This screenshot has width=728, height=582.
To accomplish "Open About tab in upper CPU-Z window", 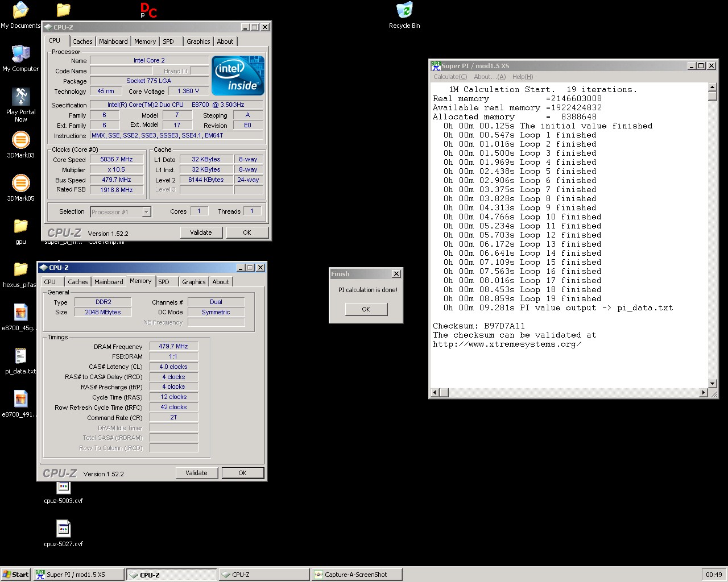I will tap(225, 41).
